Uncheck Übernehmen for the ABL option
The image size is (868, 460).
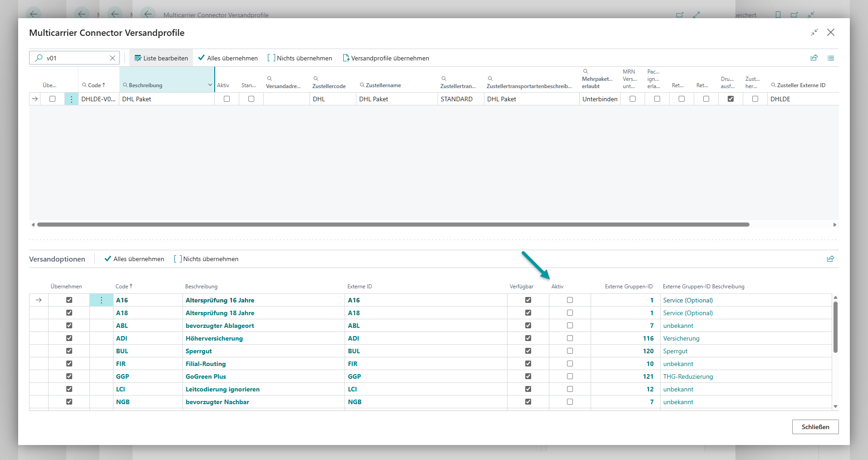click(x=69, y=326)
